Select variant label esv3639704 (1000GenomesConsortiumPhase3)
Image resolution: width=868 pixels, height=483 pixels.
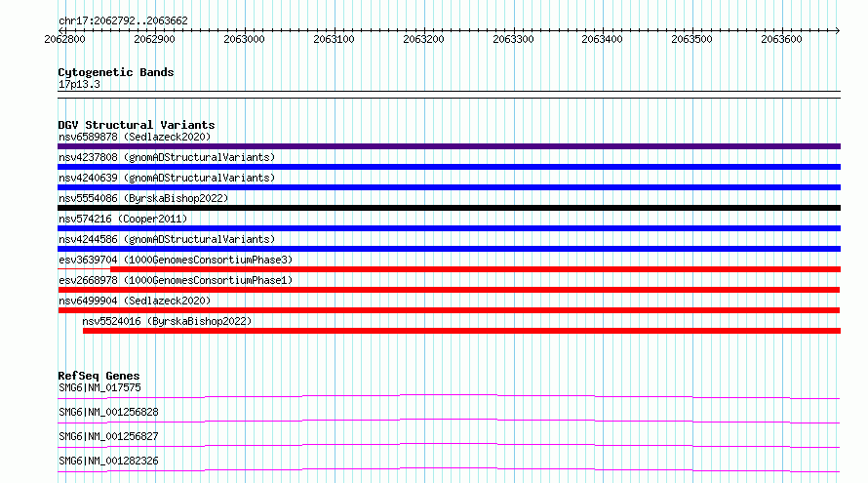[x=176, y=260]
